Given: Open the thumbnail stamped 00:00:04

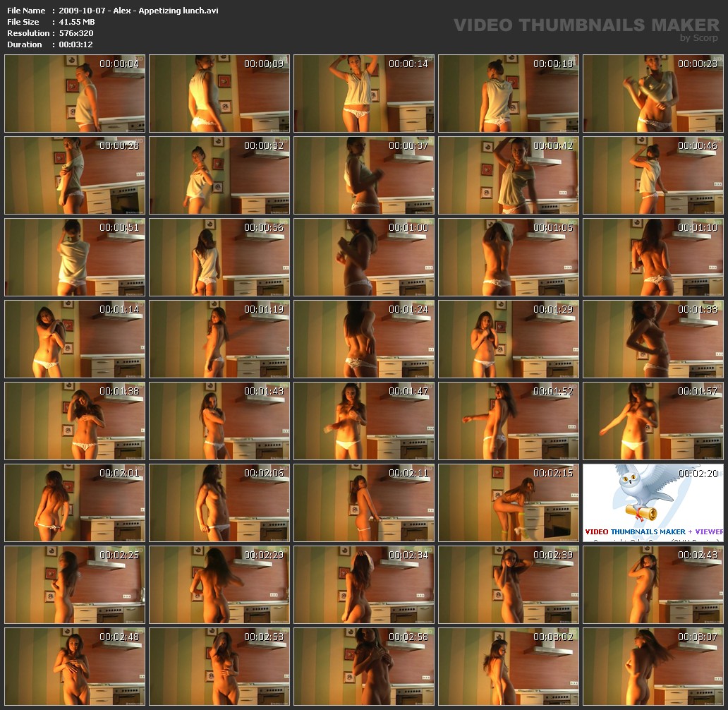Looking at the screenshot, I should (x=75, y=94).
